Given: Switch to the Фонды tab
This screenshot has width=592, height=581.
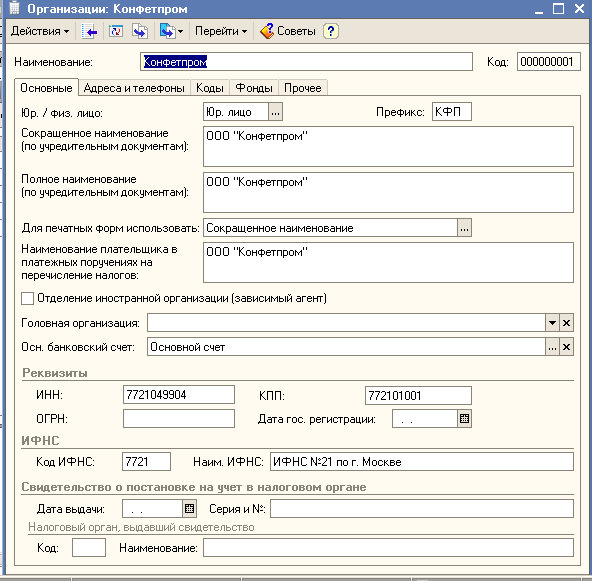Looking at the screenshot, I should tap(254, 88).
